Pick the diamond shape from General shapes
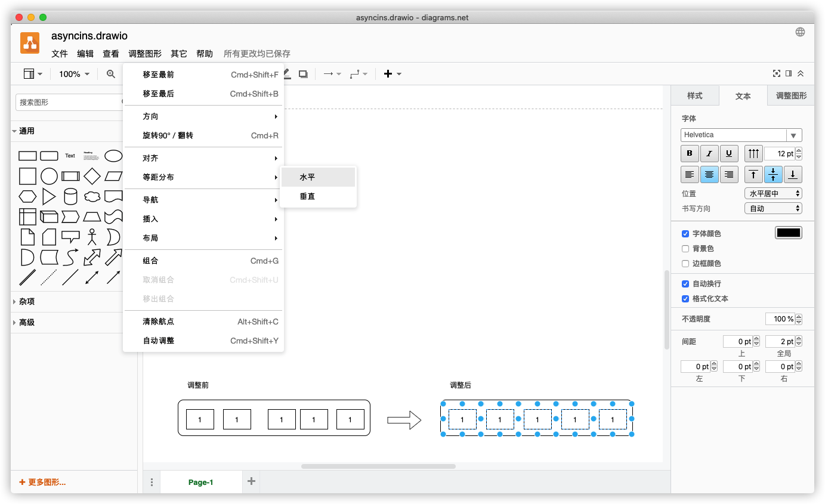Viewport: 825px width, 504px height. (92, 177)
